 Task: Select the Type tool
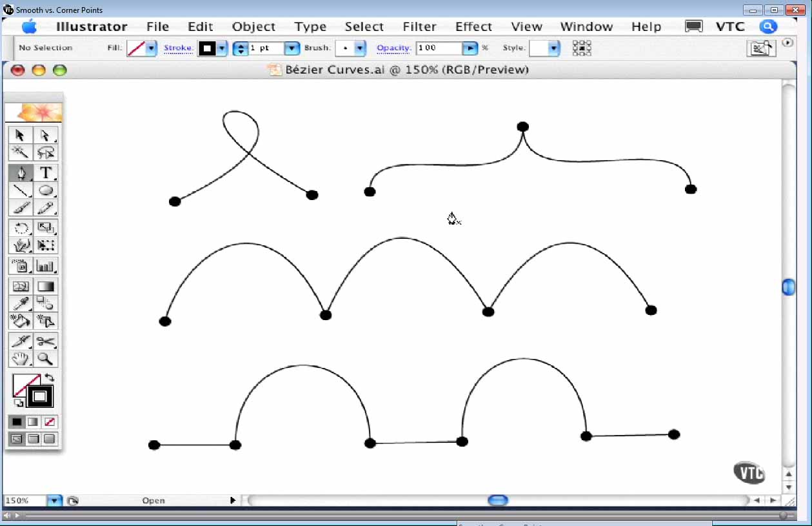pos(45,173)
